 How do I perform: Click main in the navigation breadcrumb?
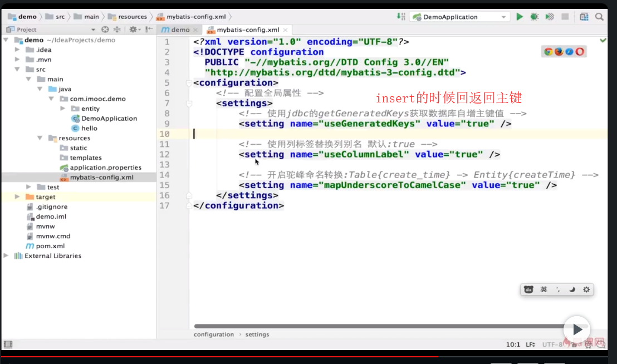coord(86,17)
